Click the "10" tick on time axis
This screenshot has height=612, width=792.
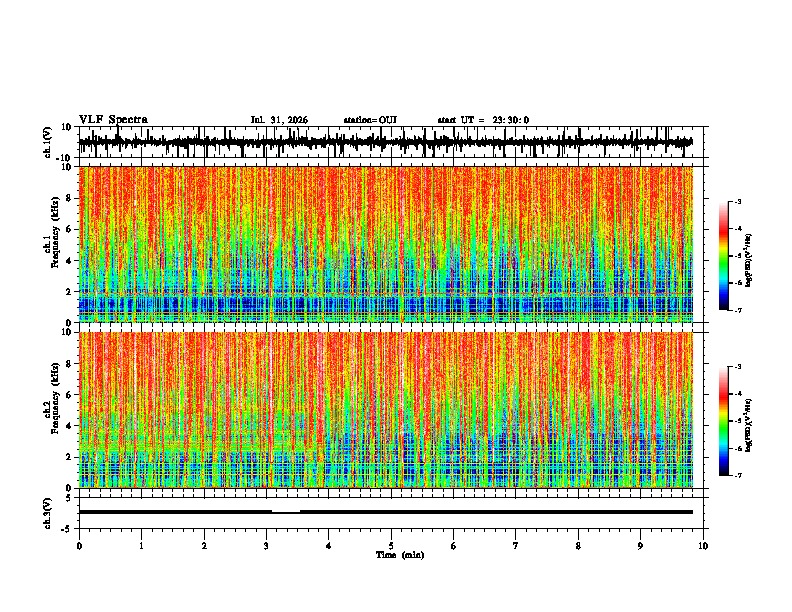[x=703, y=546]
